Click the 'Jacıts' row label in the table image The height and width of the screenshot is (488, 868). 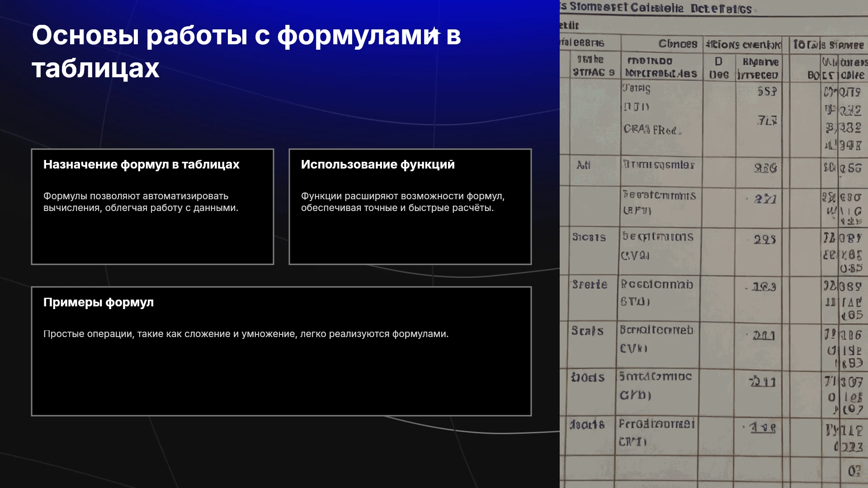(587, 424)
